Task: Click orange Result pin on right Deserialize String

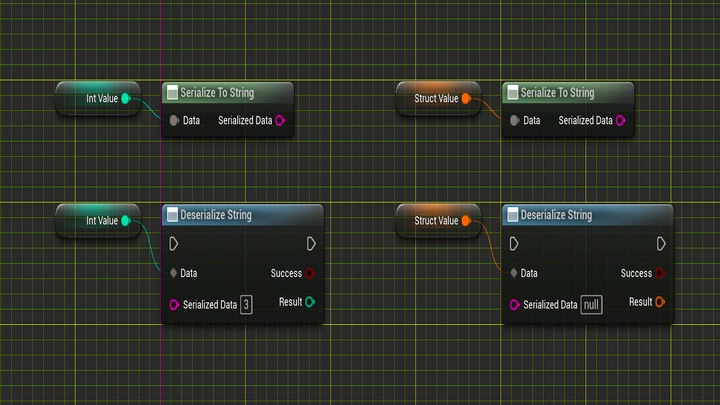Action: (660, 302)
